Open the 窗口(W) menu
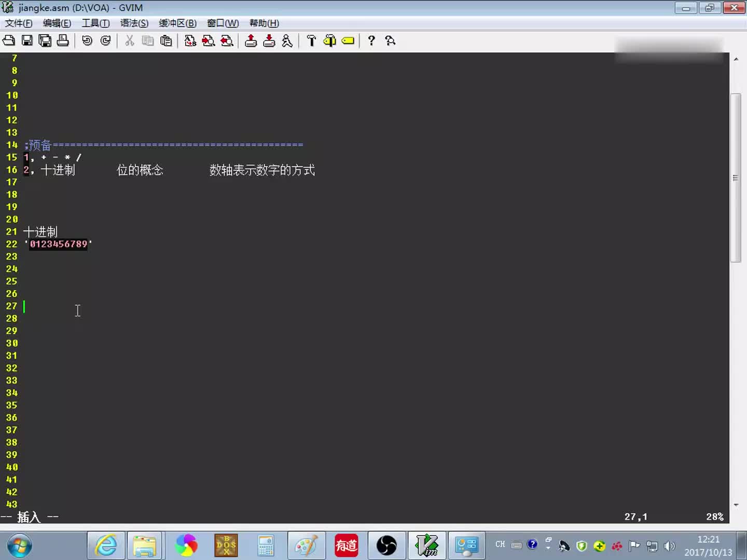Screen dimensions: 747x560 tap(223, 23)
